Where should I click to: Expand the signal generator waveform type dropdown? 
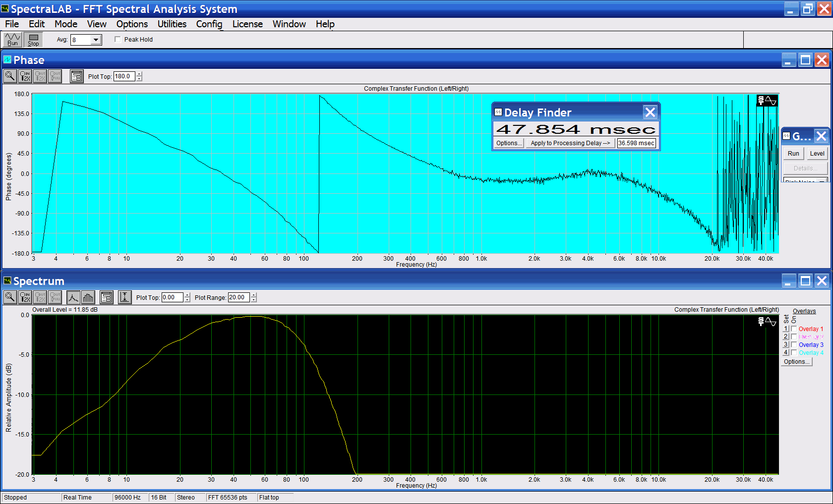822,180
